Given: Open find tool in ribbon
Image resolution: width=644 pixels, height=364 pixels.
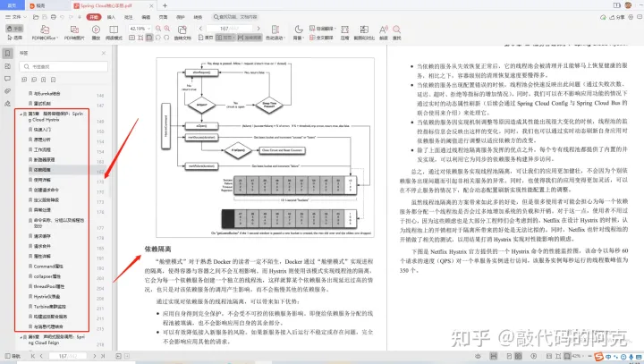Looking at the screenshot, I should (397, 32).
